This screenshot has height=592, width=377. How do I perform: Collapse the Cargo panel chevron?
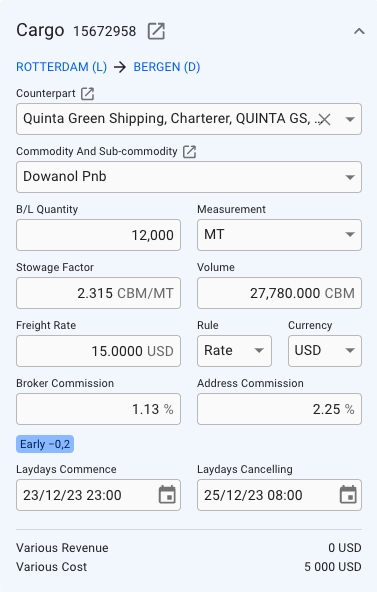click(x=359, y=31)
